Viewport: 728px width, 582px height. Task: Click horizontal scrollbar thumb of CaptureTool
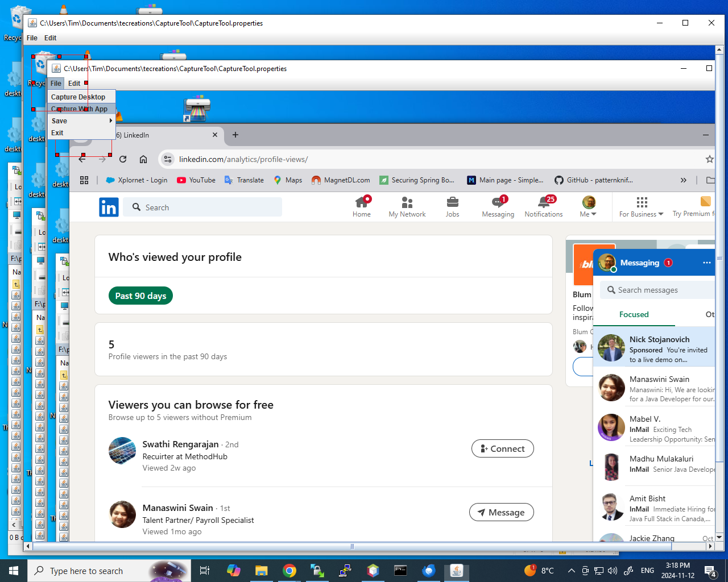(352, 546)
